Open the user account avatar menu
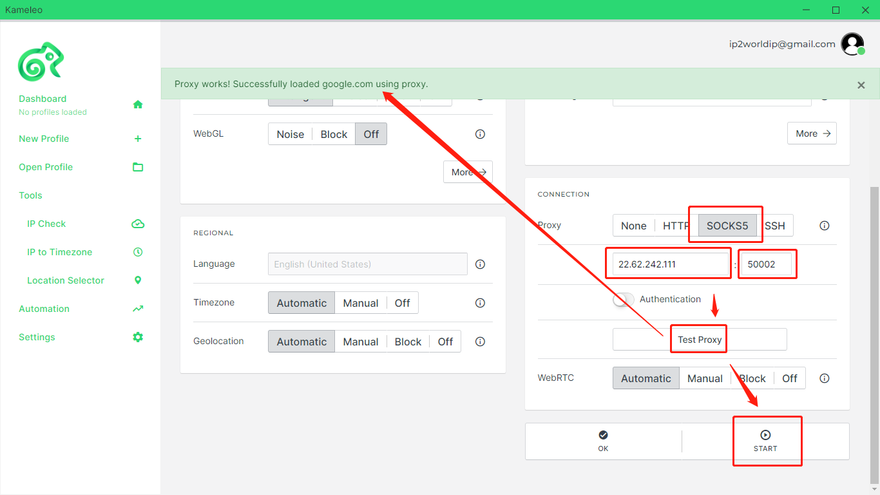The width and height of the screenshot is (880, 495). pos(852,44)
